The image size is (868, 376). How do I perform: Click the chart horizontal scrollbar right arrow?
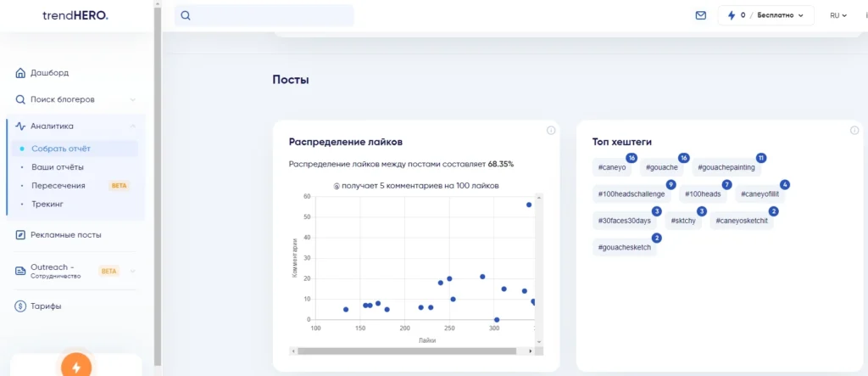(531, 351)
